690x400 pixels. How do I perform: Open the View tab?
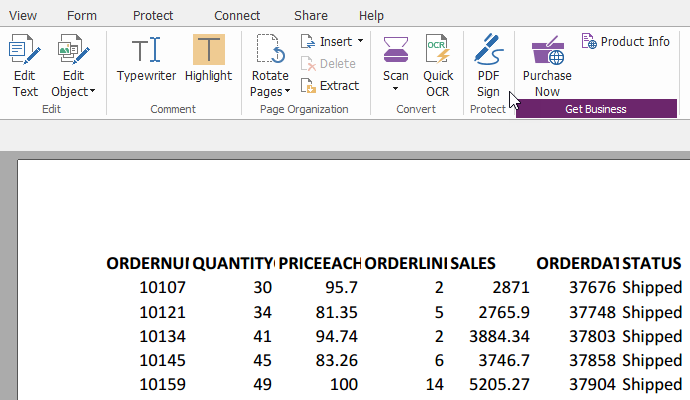23,16
